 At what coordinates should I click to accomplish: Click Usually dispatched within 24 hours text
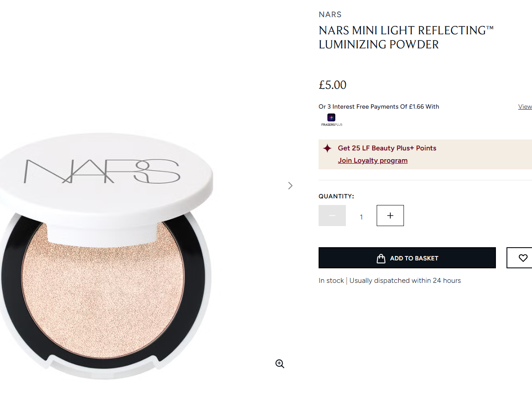[405, 281]
